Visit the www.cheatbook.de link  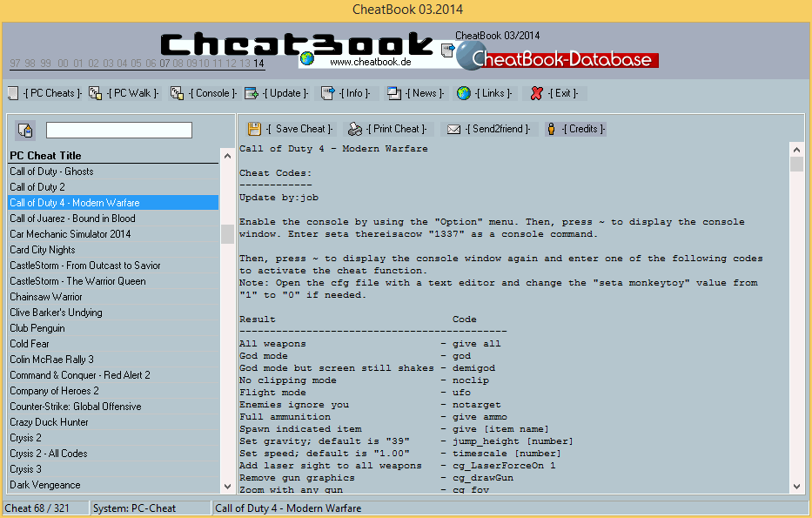pos(370,62)
